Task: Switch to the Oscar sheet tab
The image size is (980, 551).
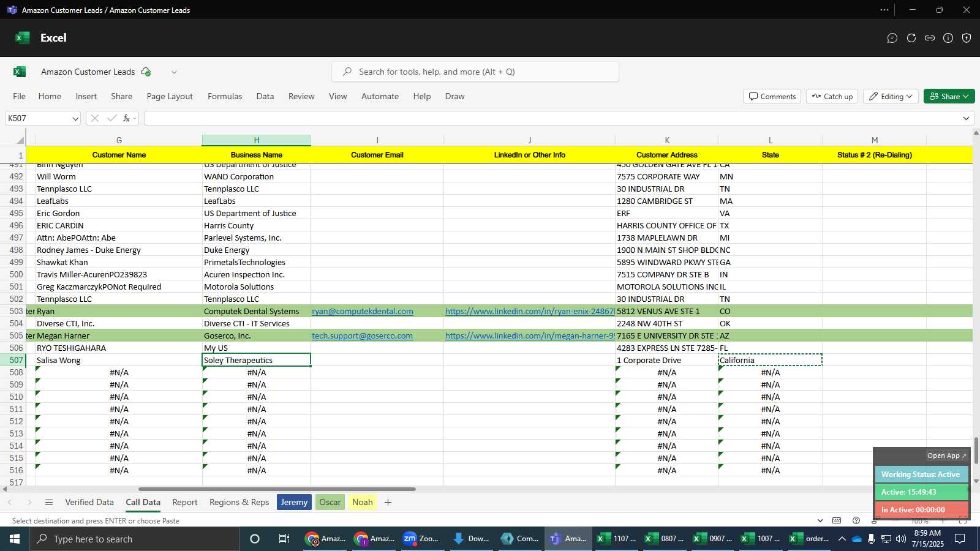Action: pos(330,502)
